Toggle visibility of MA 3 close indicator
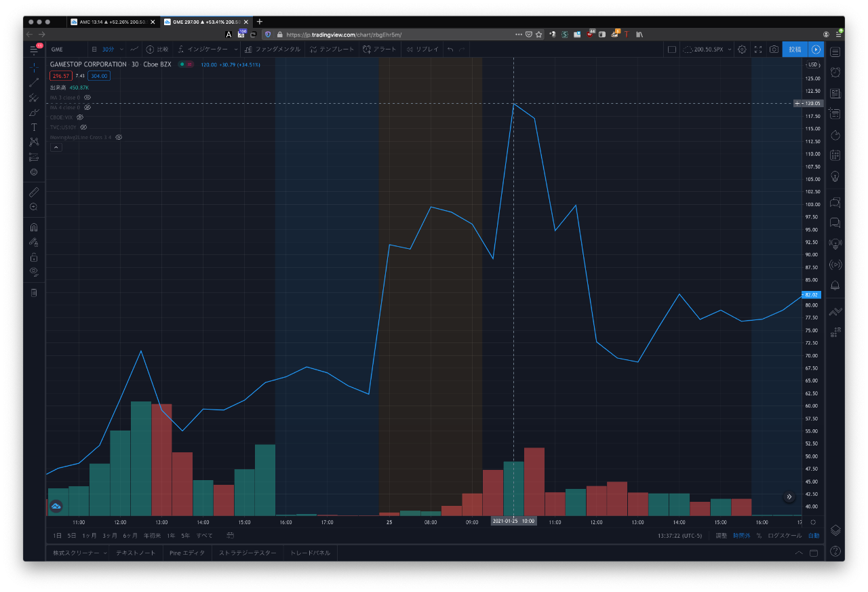868x592 pixels. (x=87, y=98)
